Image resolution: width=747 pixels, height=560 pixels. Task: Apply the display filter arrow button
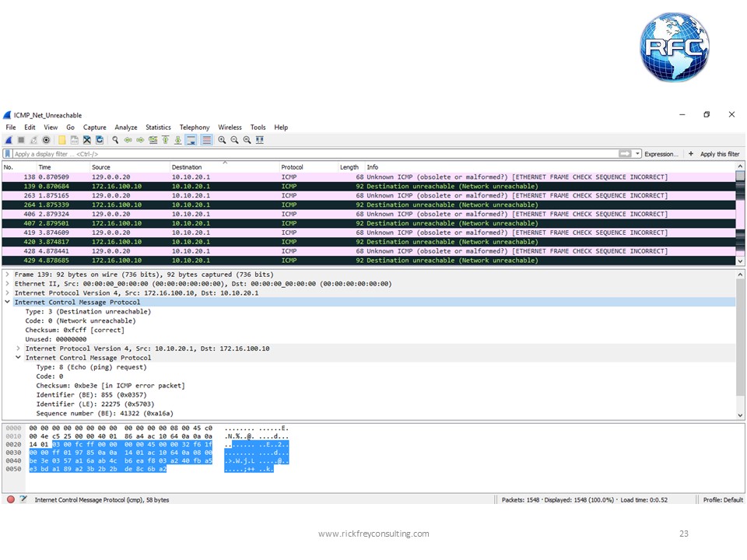(x=625, y=154)
